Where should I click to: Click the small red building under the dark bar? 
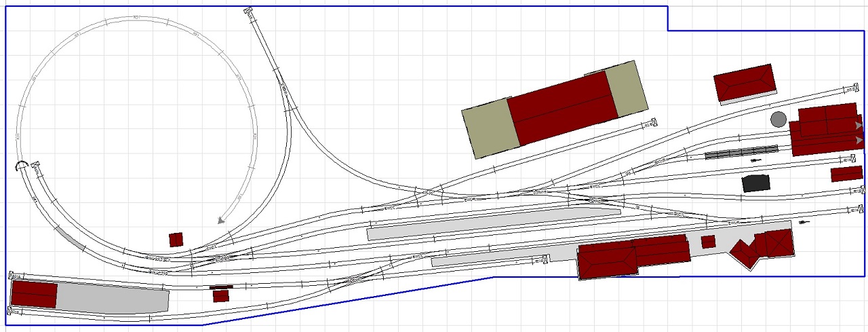(x=220, y=296)
